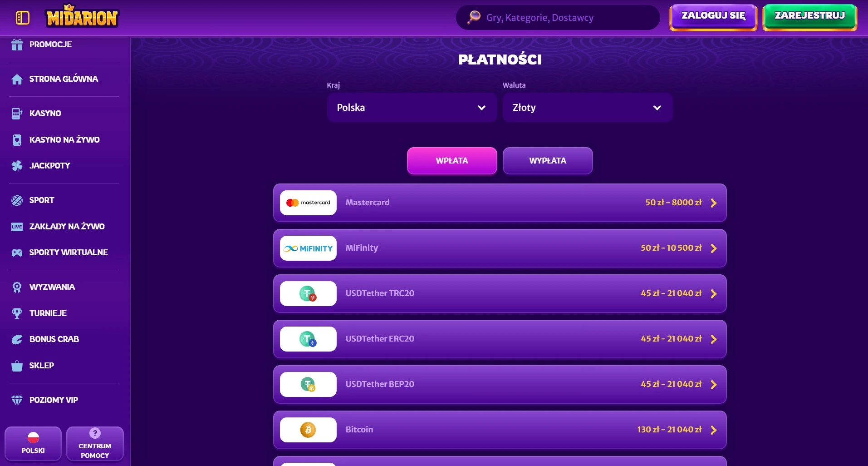Expand the Waluta currency dropdown
The image size is (868, 466).
[587, 108]
